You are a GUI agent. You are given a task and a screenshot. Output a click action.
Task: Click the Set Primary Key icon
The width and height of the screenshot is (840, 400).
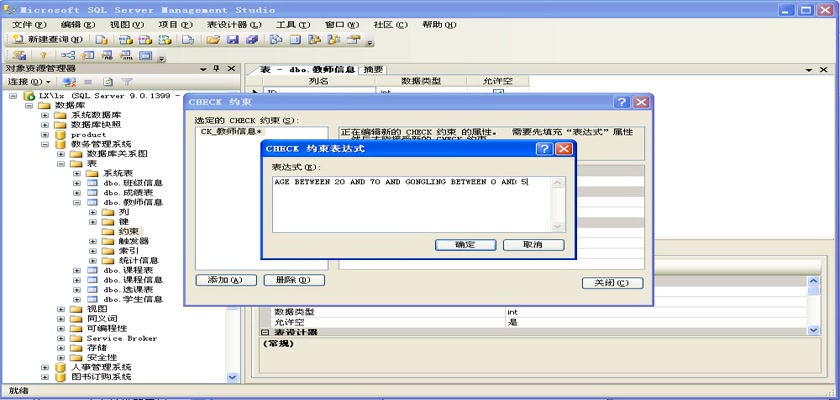point(44,55)
